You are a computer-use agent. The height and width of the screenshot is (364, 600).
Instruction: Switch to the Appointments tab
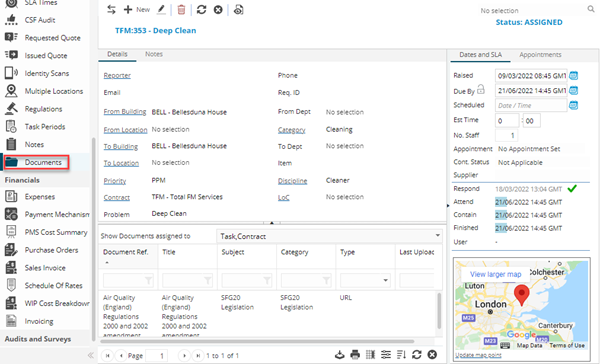[540, 55]
